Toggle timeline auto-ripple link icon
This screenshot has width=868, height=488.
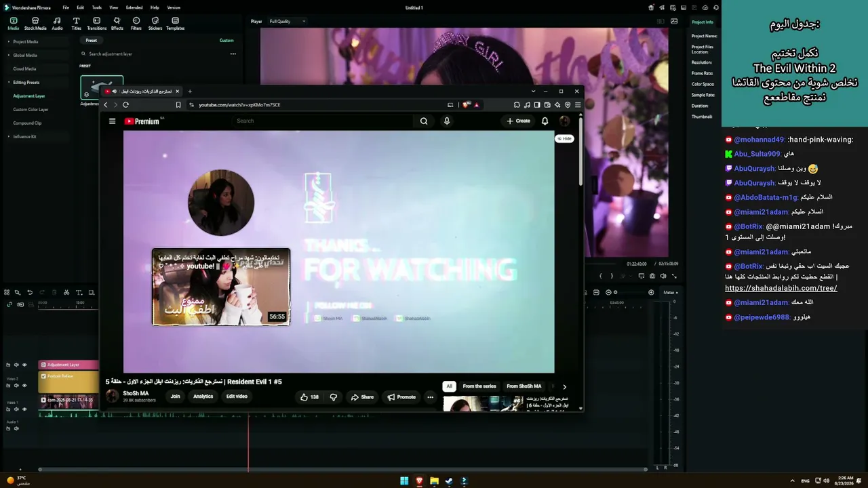click(9, 304)
